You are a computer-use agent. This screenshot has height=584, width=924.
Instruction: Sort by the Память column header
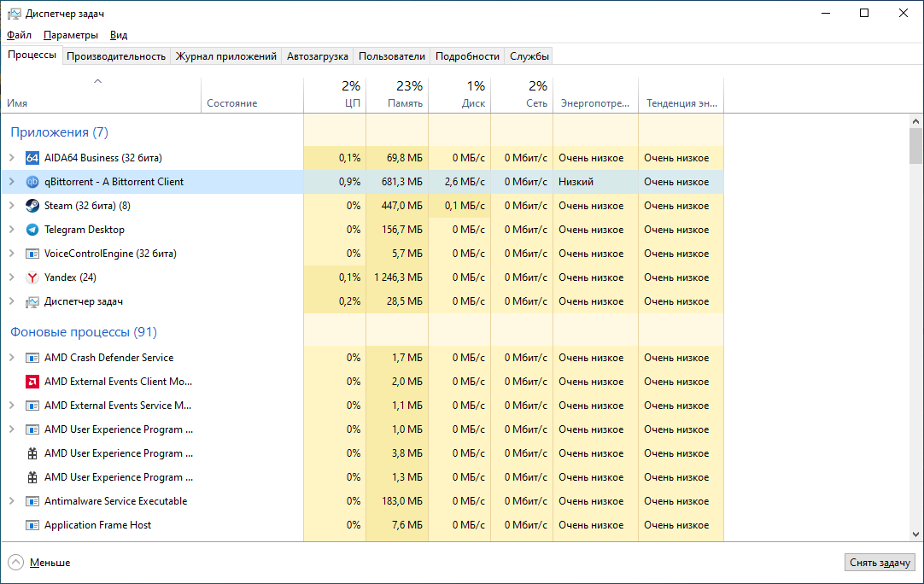coord(397,95)
